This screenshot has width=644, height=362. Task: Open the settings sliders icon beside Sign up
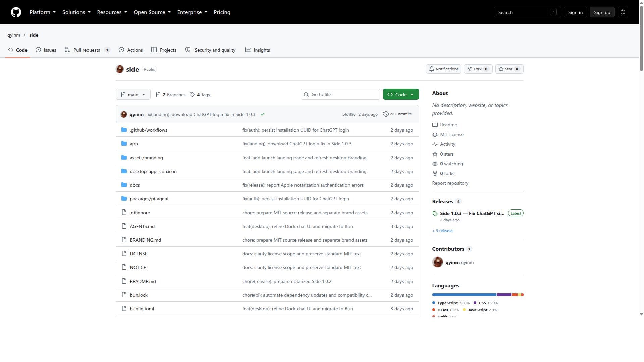tap(623, 12)
